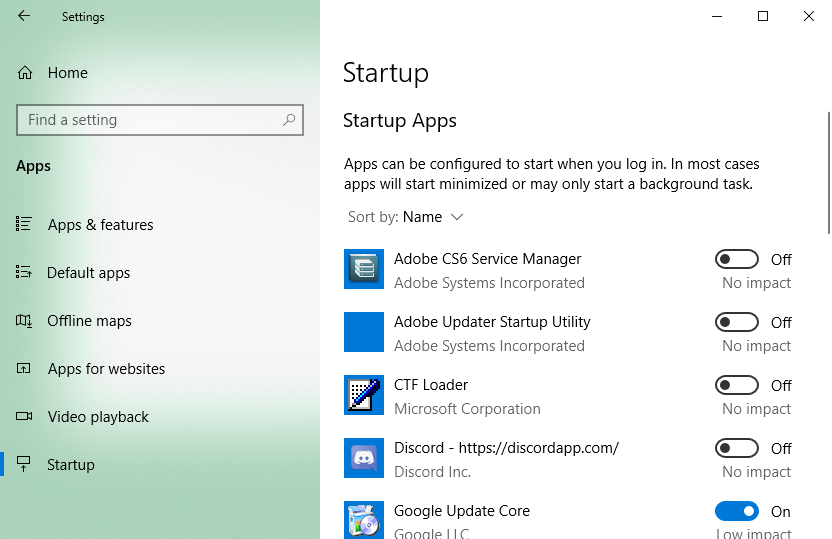Image resolution: width=832 pixels, height=539 pixels.
Task: Enable Adobe CS6 Service Manager startup toggle
Action: [737, 260]
